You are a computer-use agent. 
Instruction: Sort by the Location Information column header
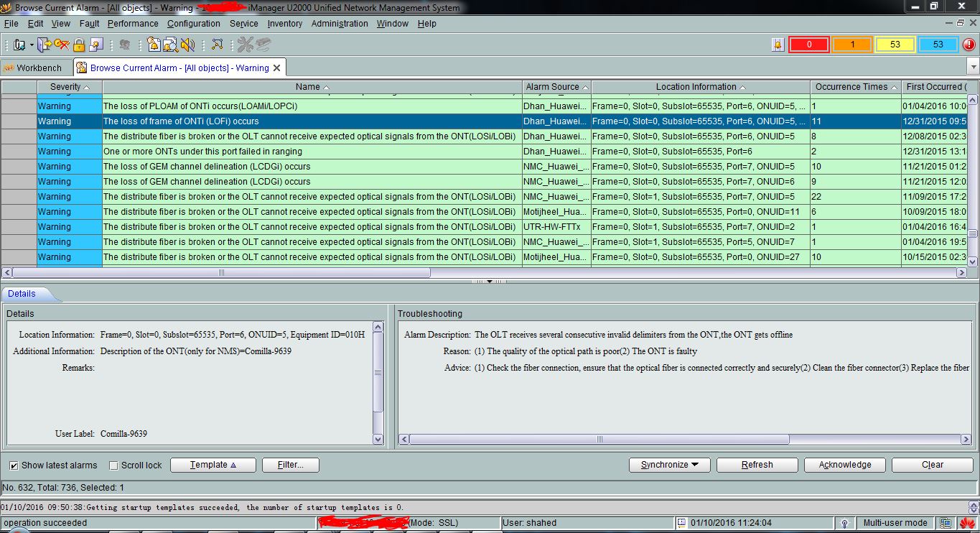click(x=701, y=87)
